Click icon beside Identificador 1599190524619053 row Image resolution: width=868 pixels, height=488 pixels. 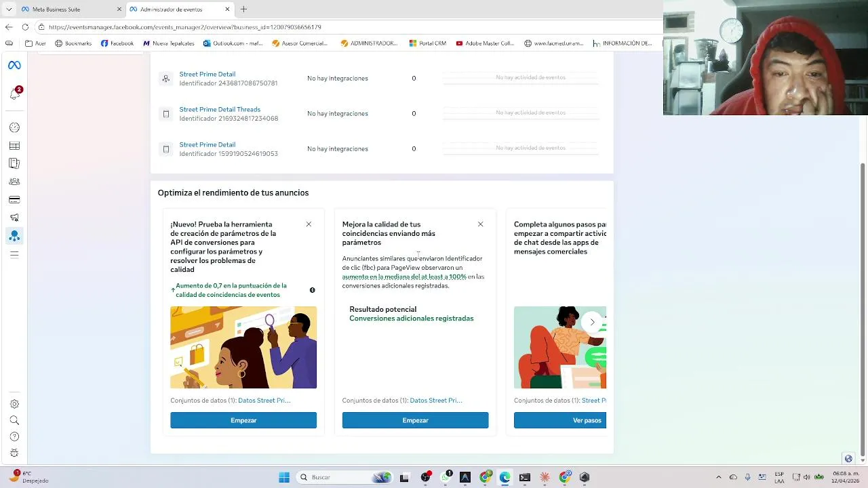point(165,149)
